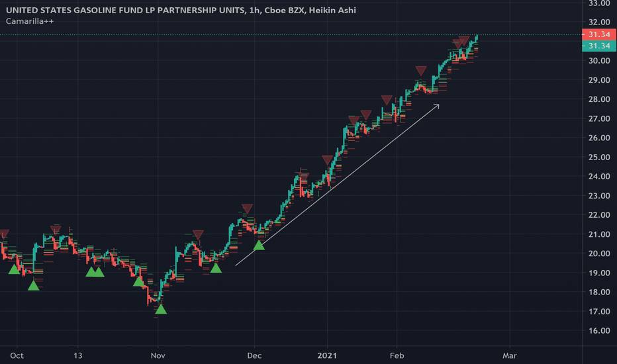617x364 pixels.
Task: Click red sell triangle near 29.50 in February
Action: click(420, 71)
